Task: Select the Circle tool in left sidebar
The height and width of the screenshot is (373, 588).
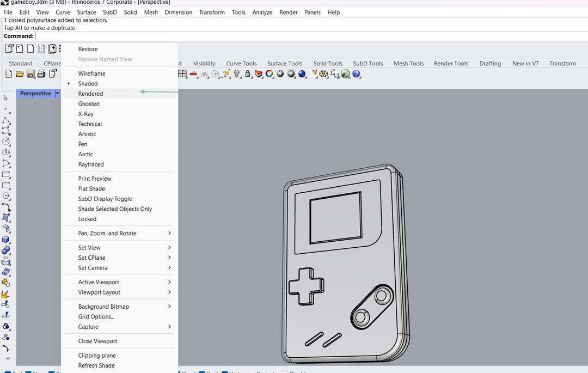Action: click(6, 142)
